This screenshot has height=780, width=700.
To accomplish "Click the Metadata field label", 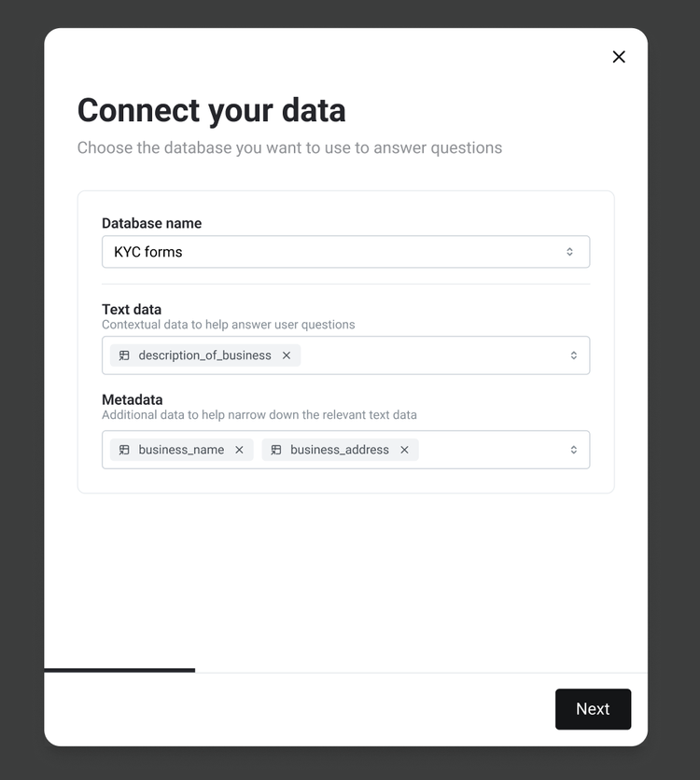I will tap(132, 399).
